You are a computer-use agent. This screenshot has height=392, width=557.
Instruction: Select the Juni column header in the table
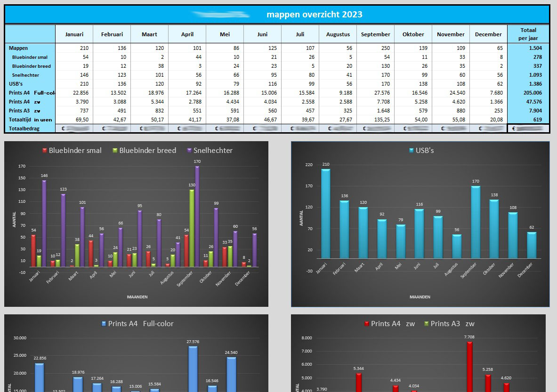[x=262, y=34]
